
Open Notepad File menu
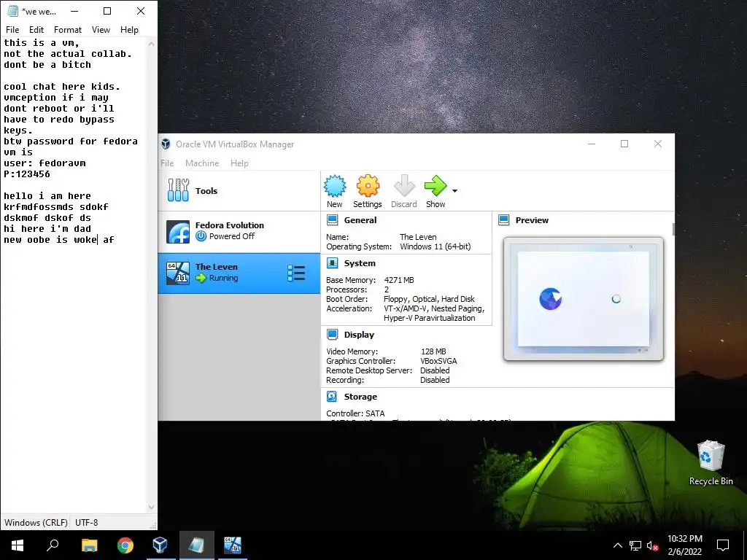tap(12, 29)
